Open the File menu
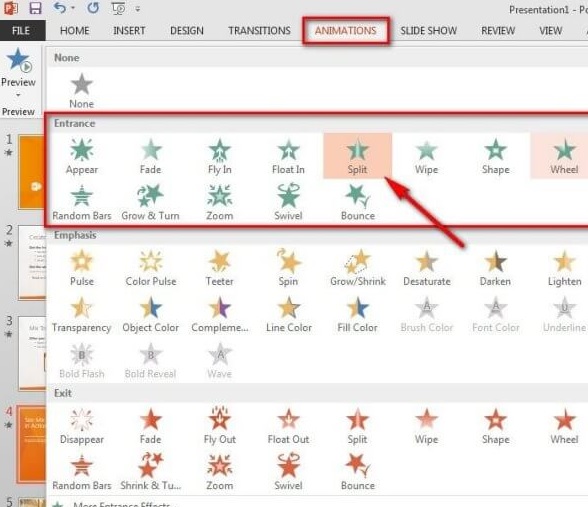Viewport: 588px width, 507px height. click(x=21, y=31)
